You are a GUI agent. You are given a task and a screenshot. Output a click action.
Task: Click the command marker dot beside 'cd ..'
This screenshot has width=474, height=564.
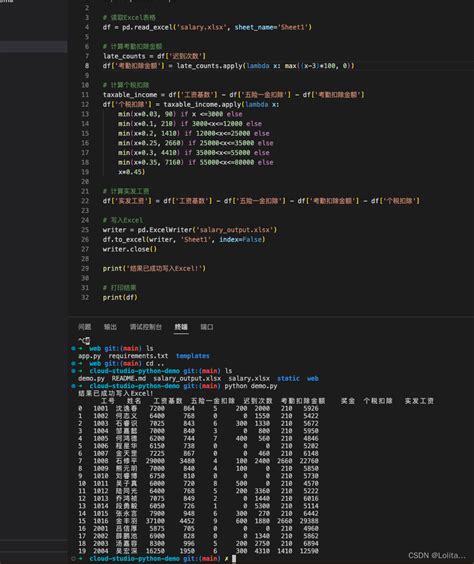[x=73, y=363]
